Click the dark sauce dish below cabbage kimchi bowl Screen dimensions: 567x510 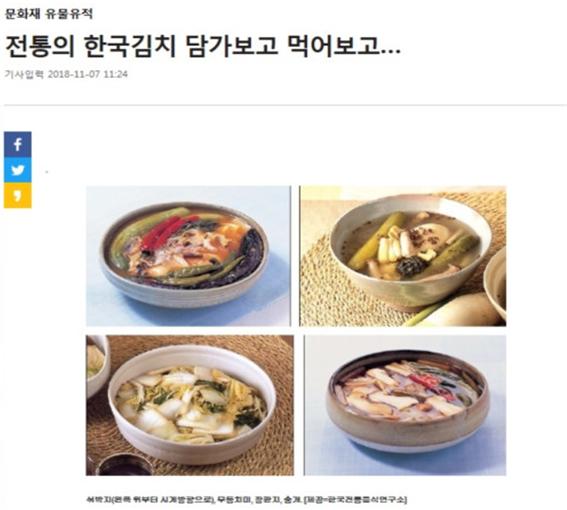pos(124,465)
